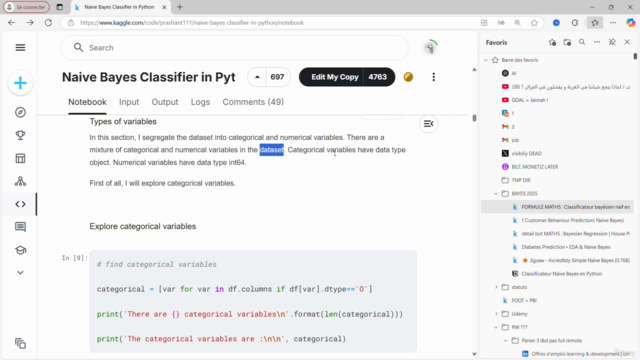The height and width of the screenshot is (360, 640).
Task: Open the Comments (49) tab
Action: (x=253, y=102)
